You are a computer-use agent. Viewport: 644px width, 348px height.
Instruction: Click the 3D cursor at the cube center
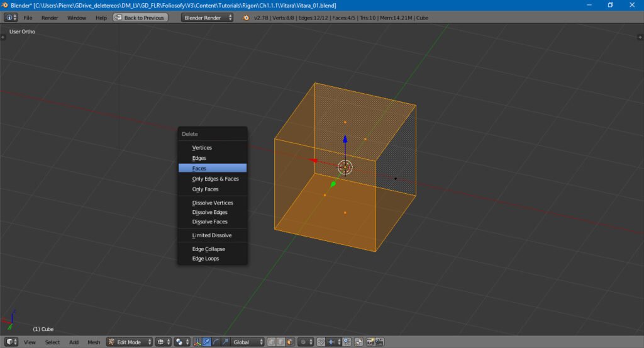[345, 167]
